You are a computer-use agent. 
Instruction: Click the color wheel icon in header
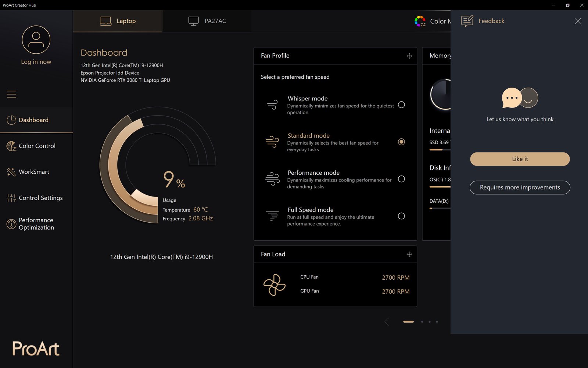[420, 21]
